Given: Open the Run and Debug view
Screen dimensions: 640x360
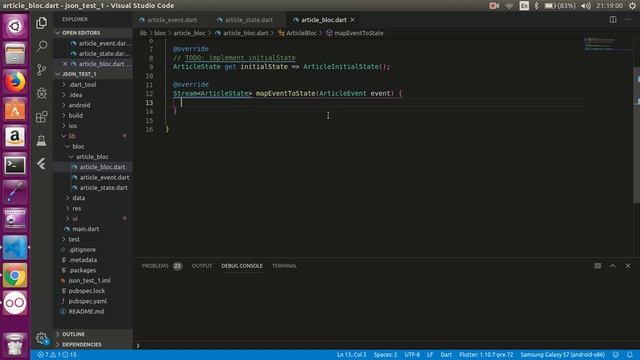Looking at the screenshot, I should (x=41, y=93).
